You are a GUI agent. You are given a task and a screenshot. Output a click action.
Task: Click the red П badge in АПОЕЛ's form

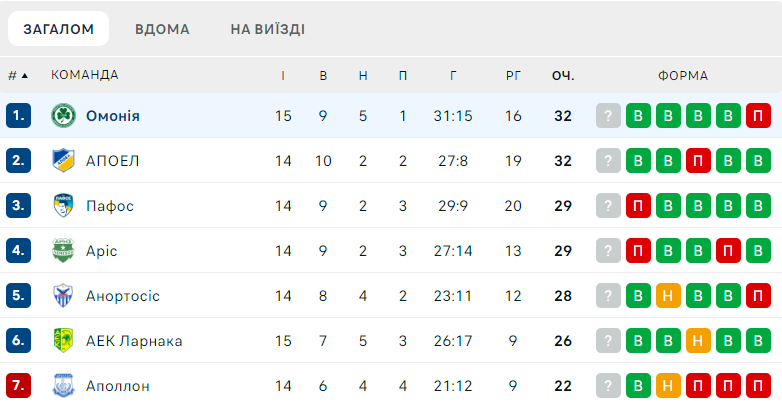click(x=699, y=161)
